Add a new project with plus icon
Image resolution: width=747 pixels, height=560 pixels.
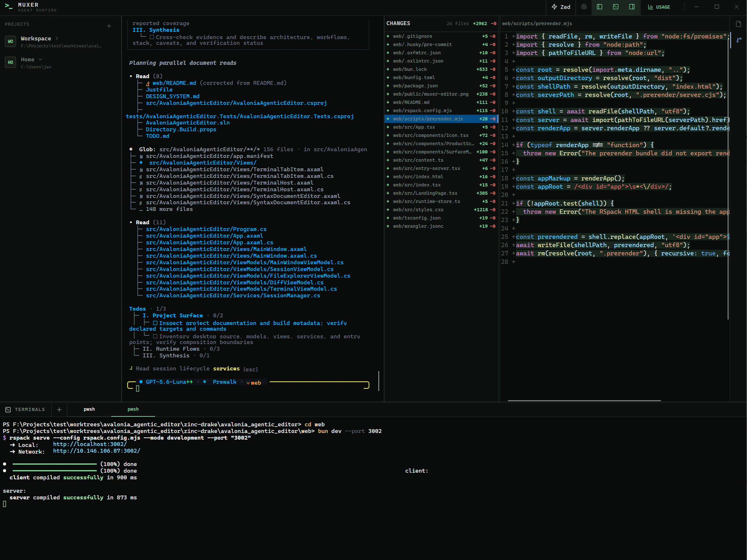click(109, 26)
